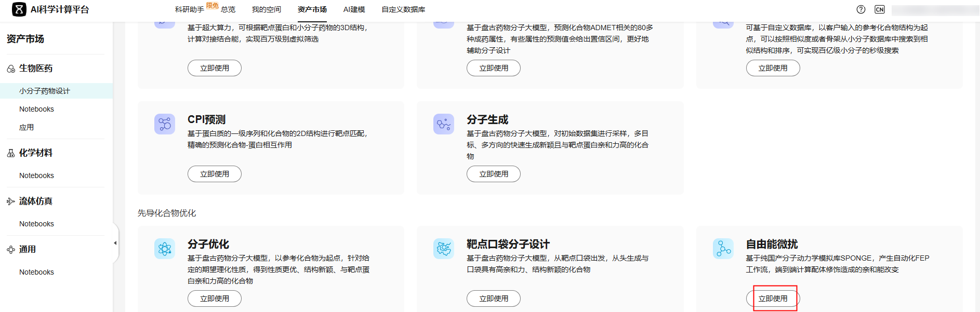Screen dimensions: 980x312
Task: Click the CPI预测 card icon
Action: click(x=165, y=124)
